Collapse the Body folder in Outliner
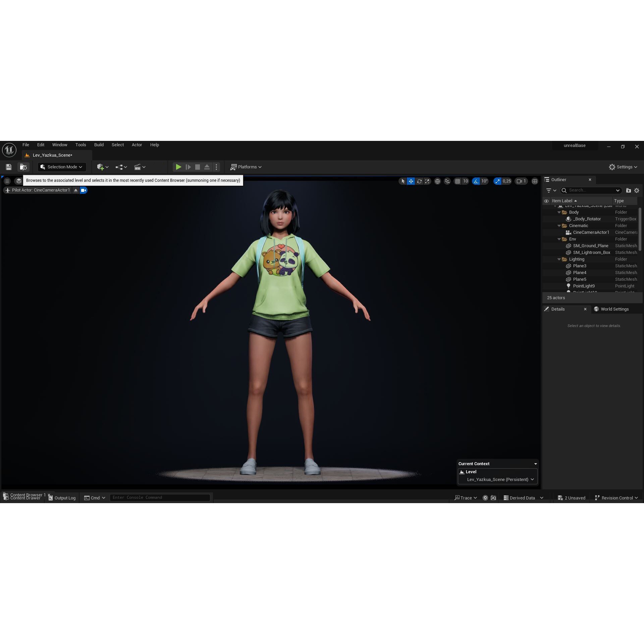Viewport: 644px width, 644px height. coord(559,212)
